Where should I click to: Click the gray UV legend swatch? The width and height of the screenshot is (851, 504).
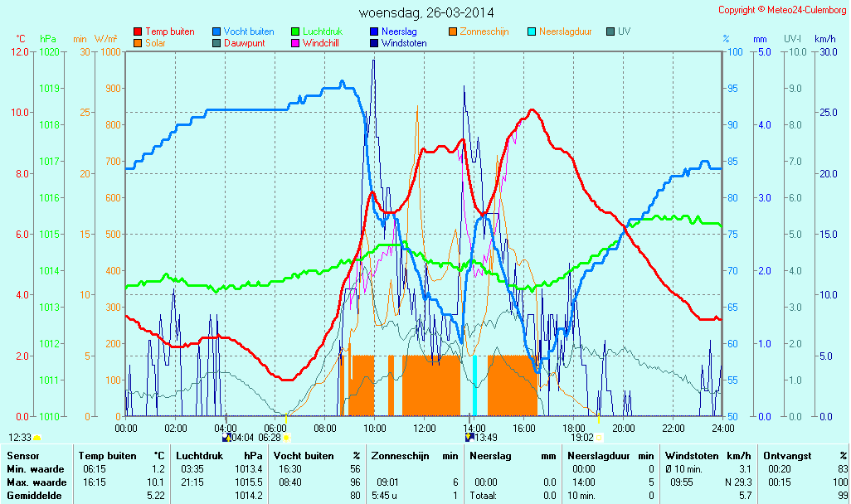[610, 31]
